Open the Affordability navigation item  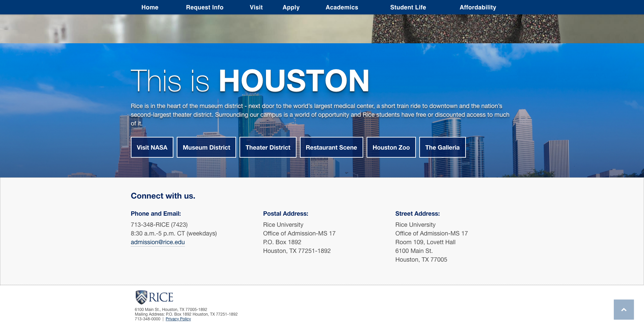[478, 7]
